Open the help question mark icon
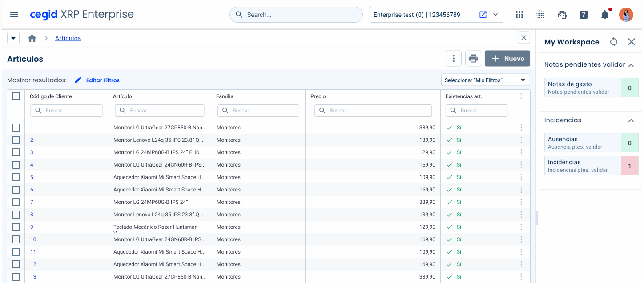This screenshot has width=644, height=283. point(584,15)
